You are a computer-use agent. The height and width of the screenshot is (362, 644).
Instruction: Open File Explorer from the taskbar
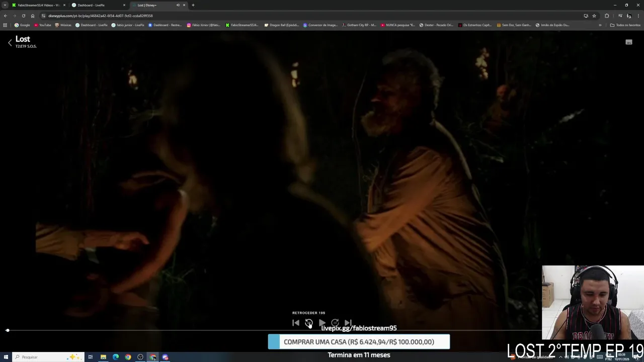point(103,357)
